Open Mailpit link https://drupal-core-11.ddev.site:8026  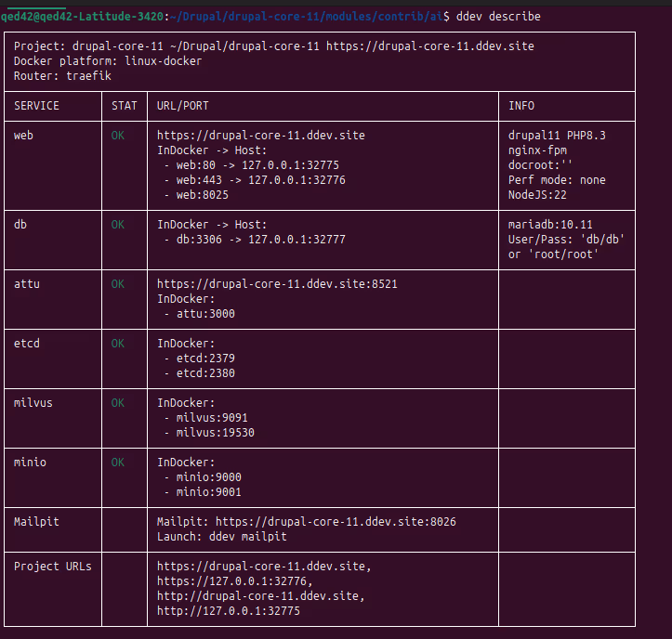pyautogui.click(x=336, y=522)
